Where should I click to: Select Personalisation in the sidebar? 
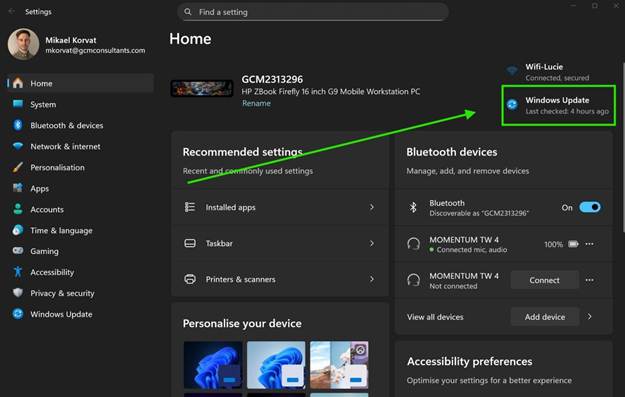pos(80,167)
